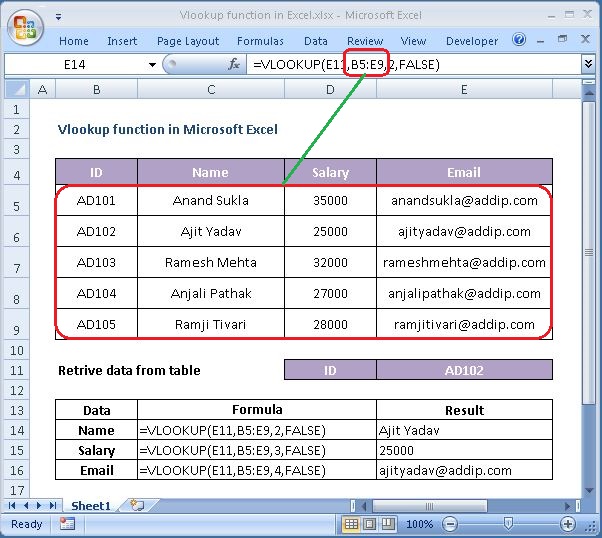Switch to Page Layout view icon
This screenshot has width=602, height=538.
(370, 524)
